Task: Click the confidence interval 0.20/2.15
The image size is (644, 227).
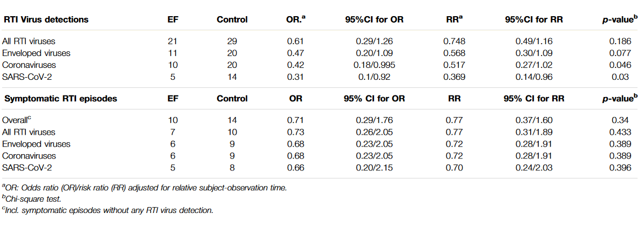Action: 373,168
